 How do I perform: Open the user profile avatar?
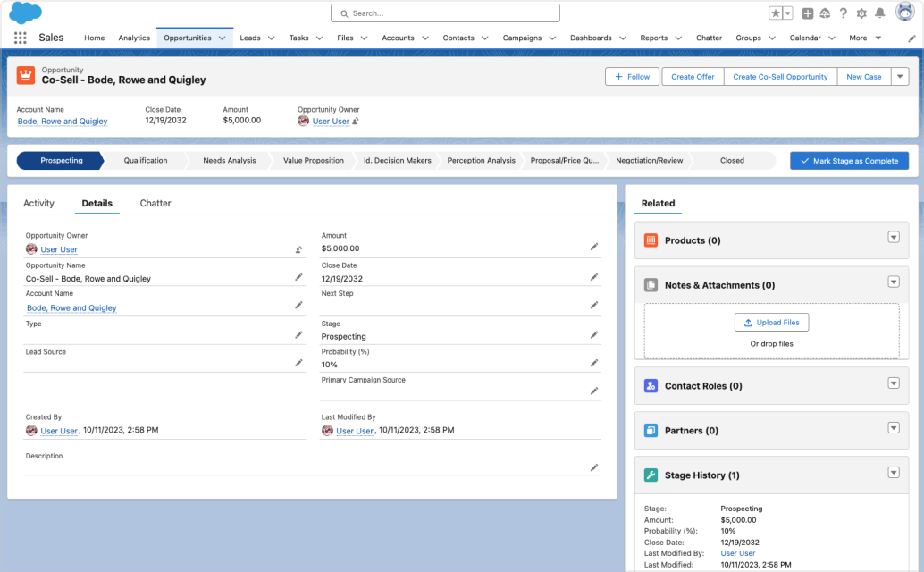tap(904, 12)
